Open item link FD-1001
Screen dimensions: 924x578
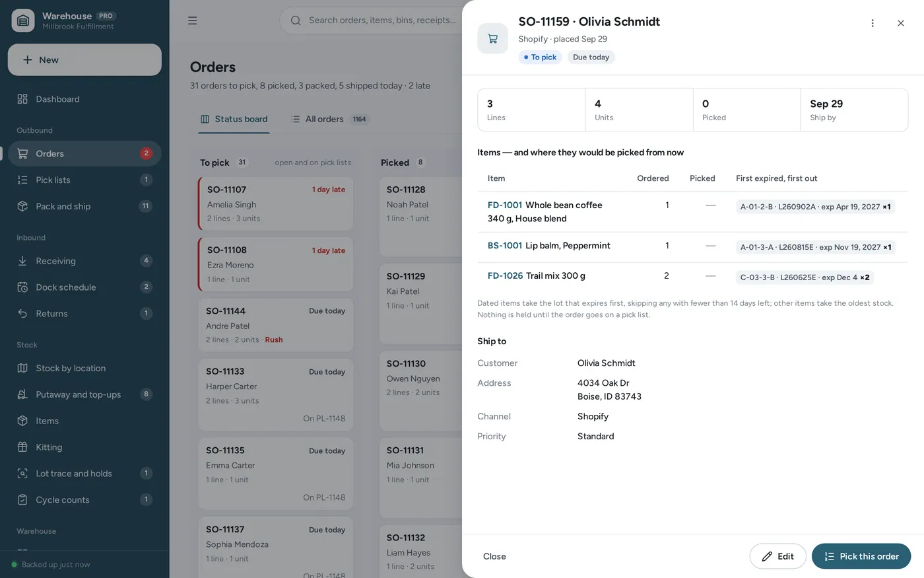point(505,205)
